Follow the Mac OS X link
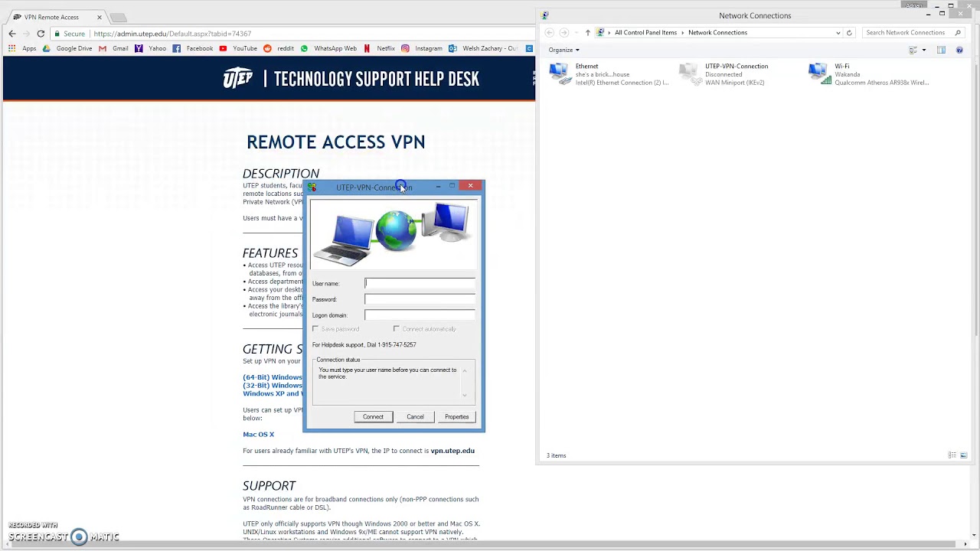 [x=258, y=435]
